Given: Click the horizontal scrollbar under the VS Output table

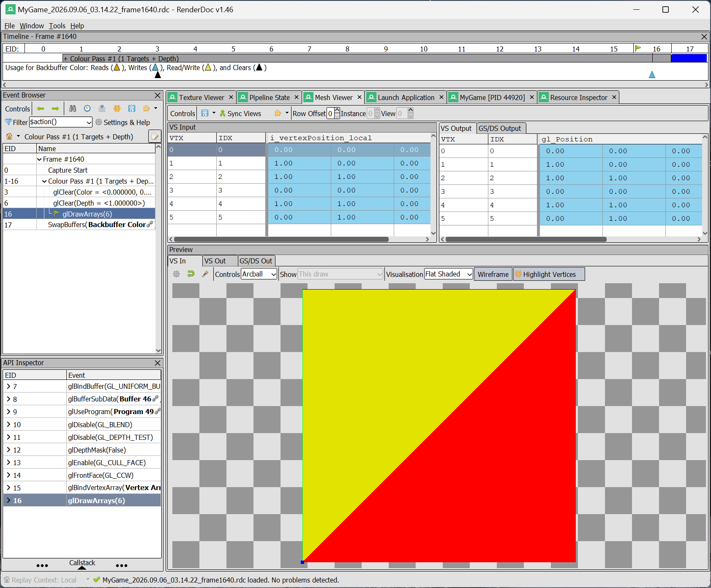Looking at the screenshot, I should click(x=526, y=239).
